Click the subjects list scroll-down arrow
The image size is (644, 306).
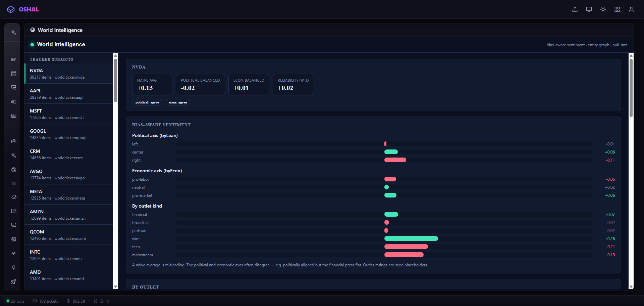point(116,287)
